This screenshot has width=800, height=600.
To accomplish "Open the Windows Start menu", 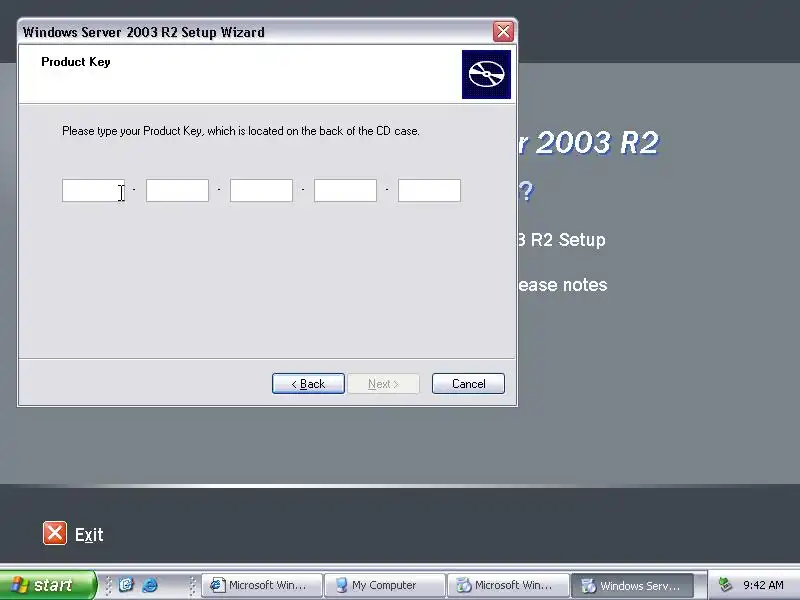I will coord(47,585).
